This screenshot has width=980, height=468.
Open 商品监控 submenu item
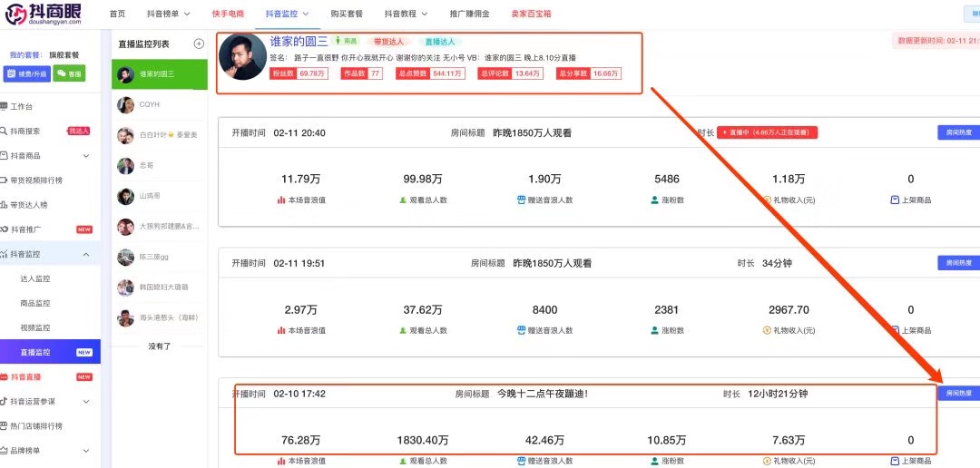(x=35, y=303)
